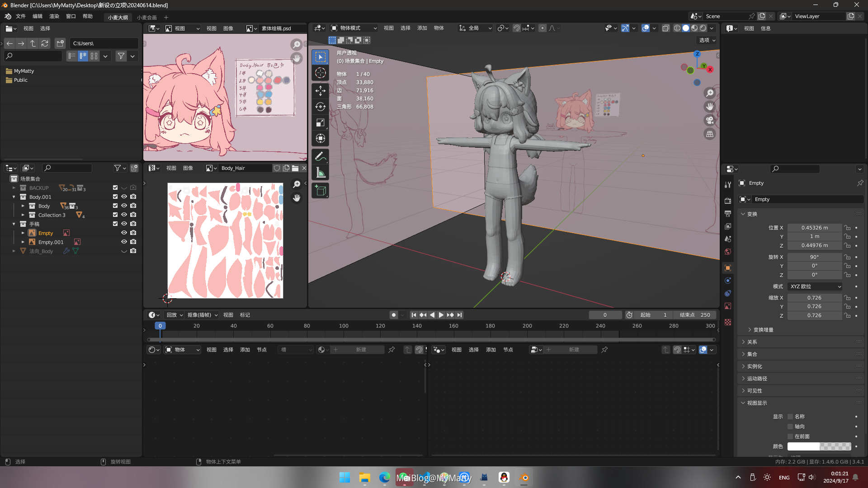Open the World properties tab
The image size is (868, 488).
(728, 252)
